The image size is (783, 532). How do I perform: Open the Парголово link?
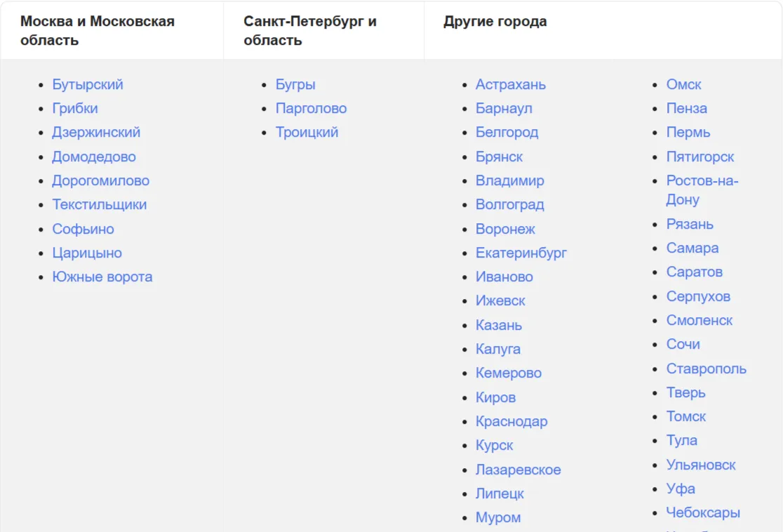tap(311, 108)
